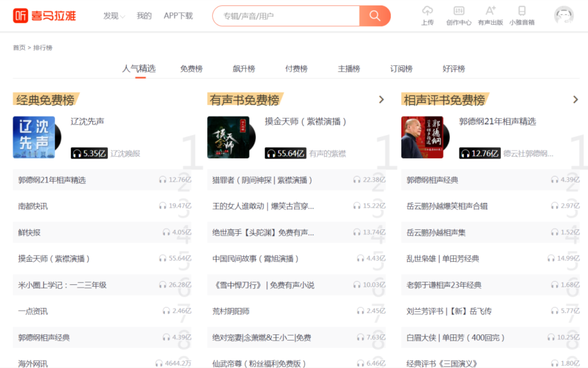Open 猎罪者(阴间神探|紫襟演播)
This screenshot has height=368, width=588.
tap(263, 180)
